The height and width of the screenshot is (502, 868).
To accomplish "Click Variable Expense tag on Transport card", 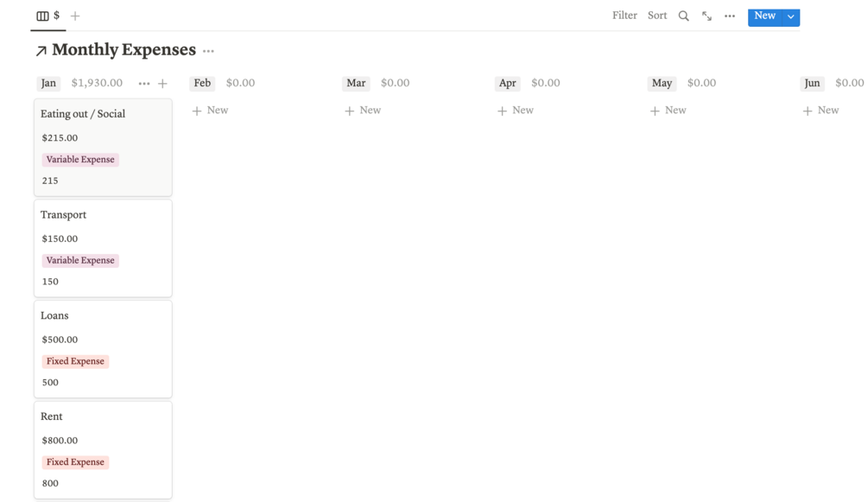I will coord(80,260).
